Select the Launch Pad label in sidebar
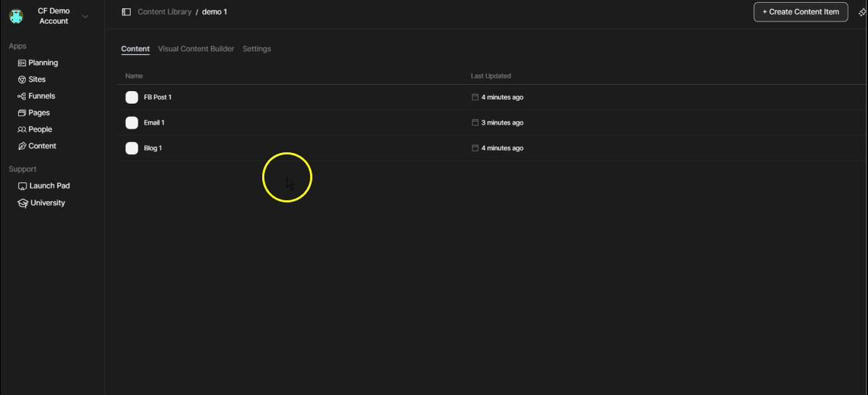 tap(49, 186)
